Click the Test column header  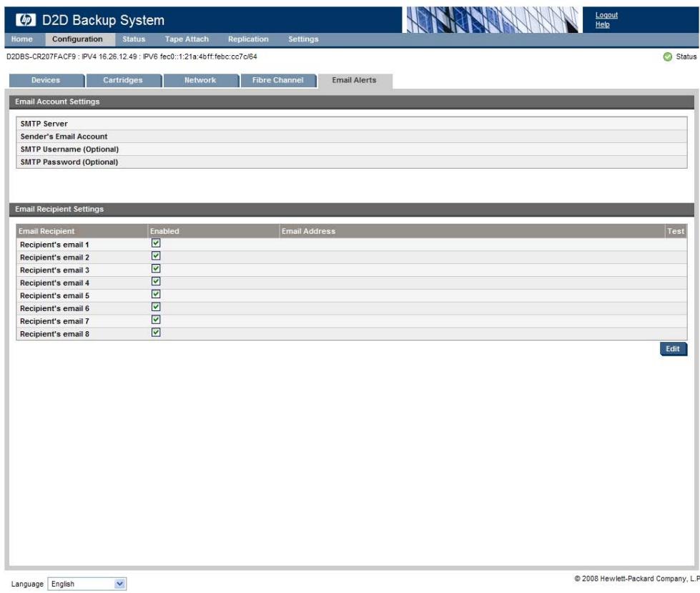(x=676, y=231)
